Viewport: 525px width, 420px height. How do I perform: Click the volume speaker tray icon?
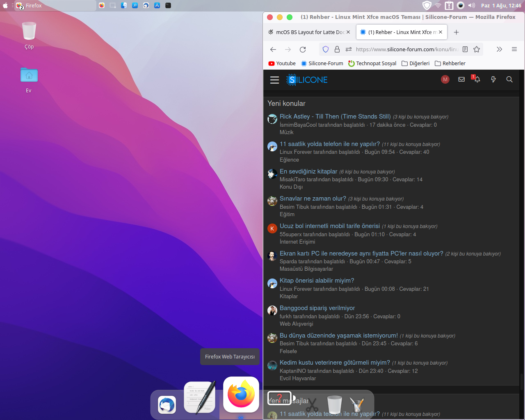coord(472,5)
